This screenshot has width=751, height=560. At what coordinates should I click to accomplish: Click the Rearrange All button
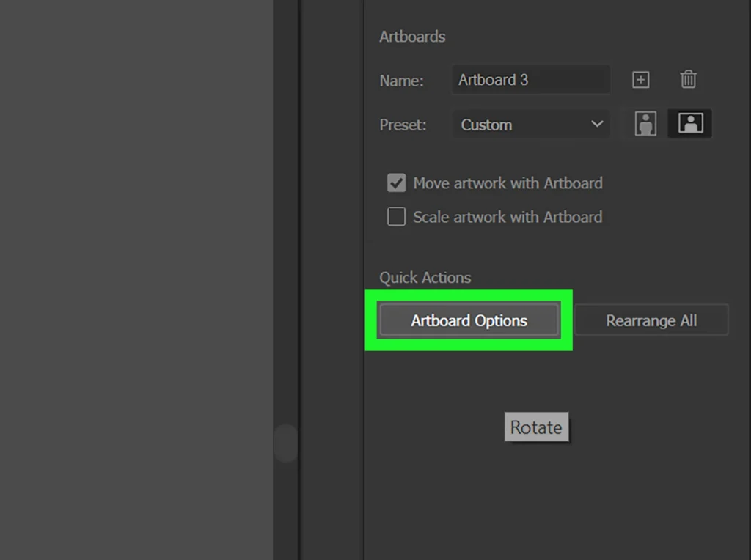pos(651,321)
